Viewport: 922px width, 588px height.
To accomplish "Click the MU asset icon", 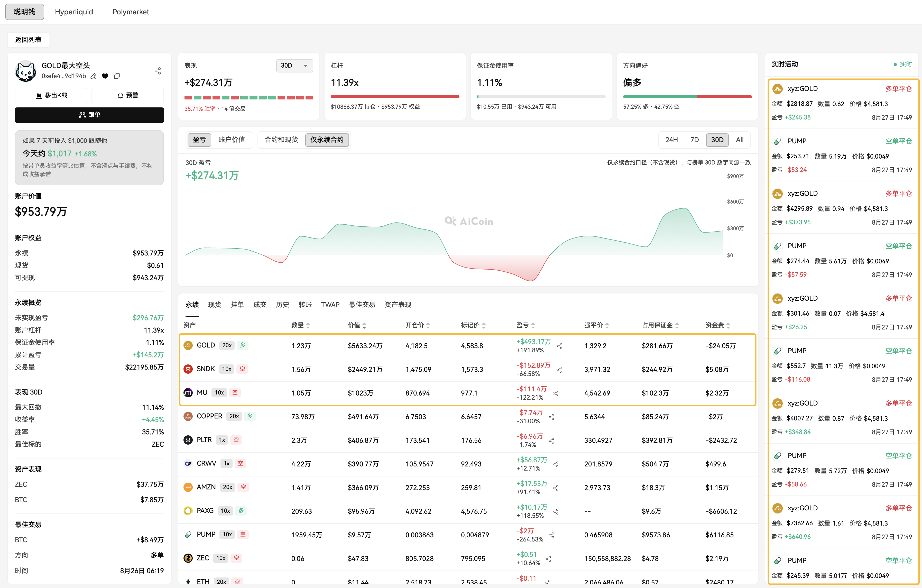I will tap(188, 393).
